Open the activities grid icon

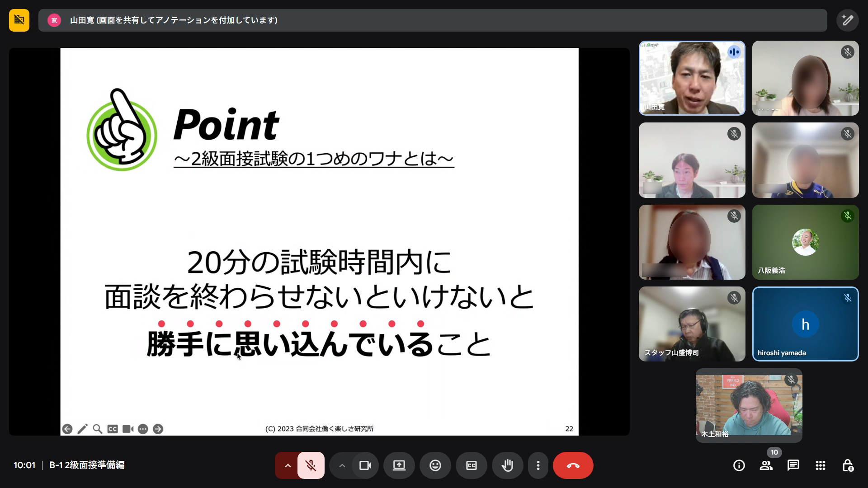pos(820,465)
